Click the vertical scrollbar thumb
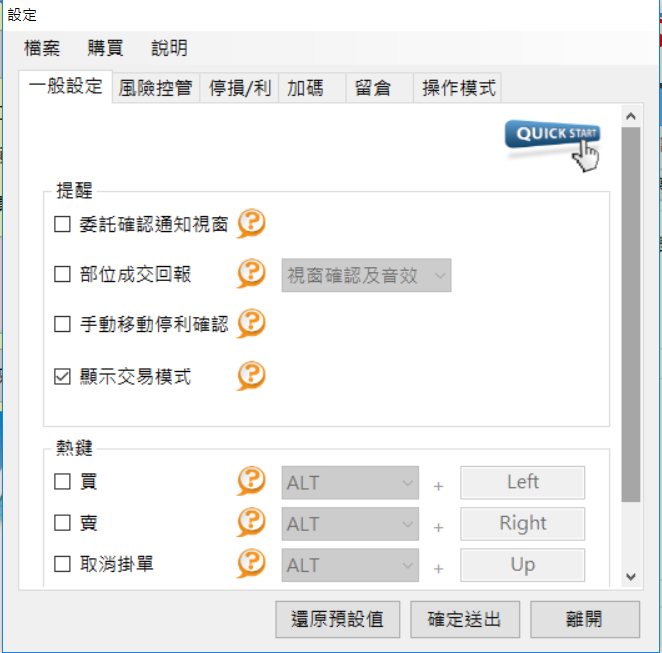The width and height of the screenshot is (662, 653). tap(631, 314)
